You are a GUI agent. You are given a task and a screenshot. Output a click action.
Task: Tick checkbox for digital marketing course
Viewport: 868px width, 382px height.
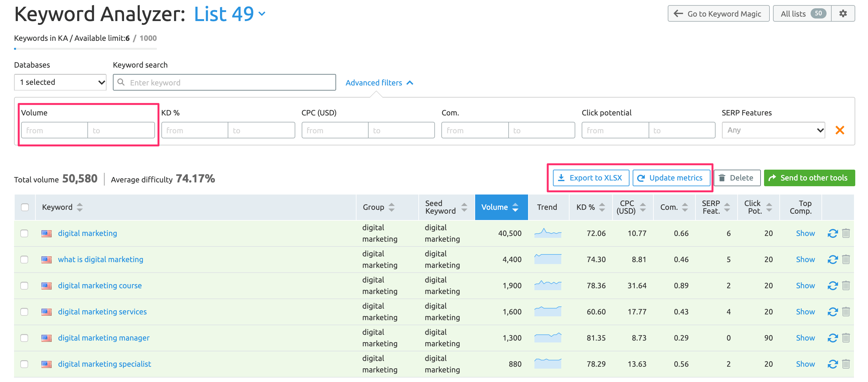(24, 286)
